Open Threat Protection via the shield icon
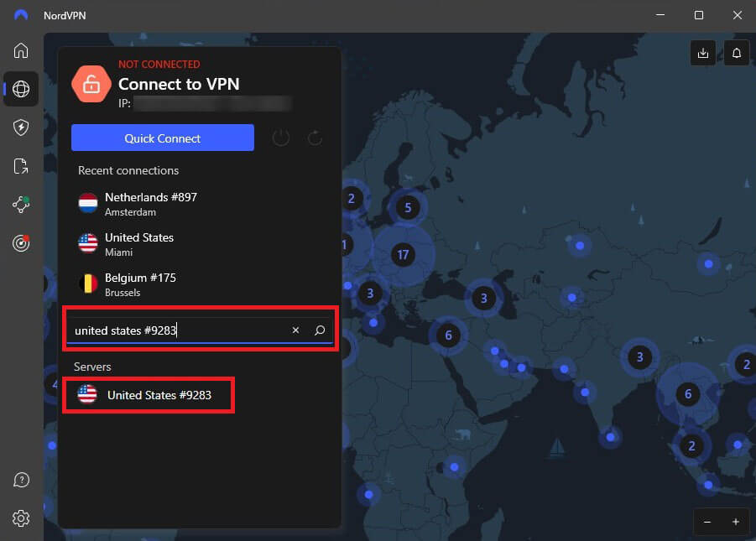This screenshot has height=541, width=756. (21, 127)
